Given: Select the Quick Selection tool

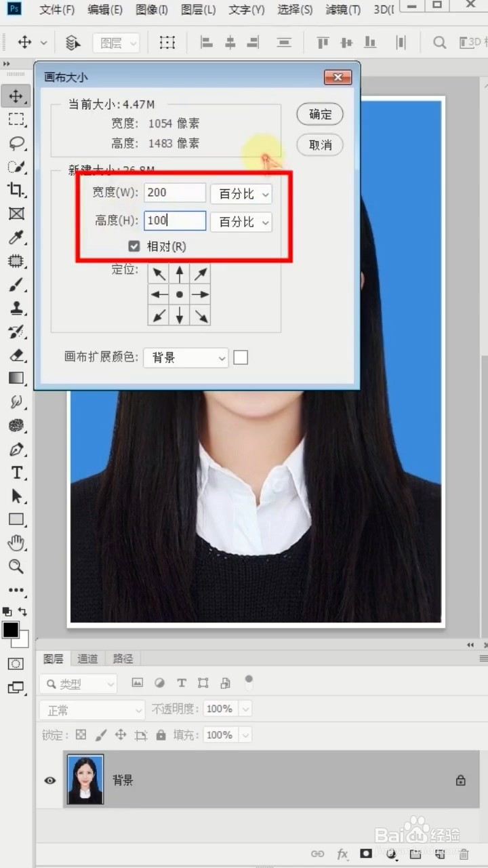Looking at the screenshot, I should tap(16, 166).
